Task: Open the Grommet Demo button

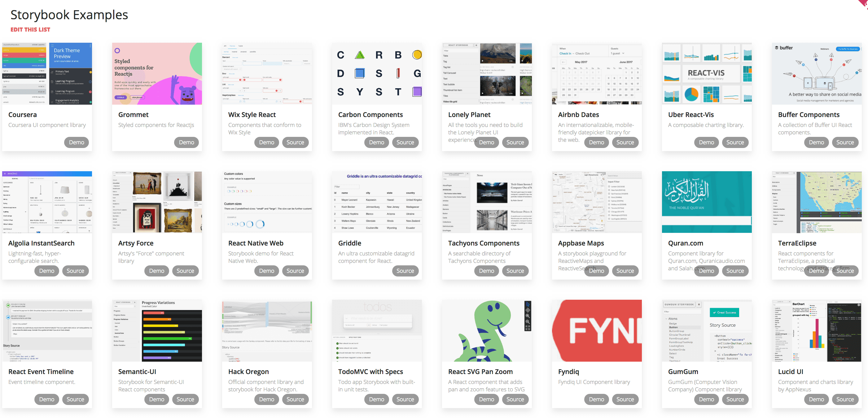Action: [x=186, y=142]
